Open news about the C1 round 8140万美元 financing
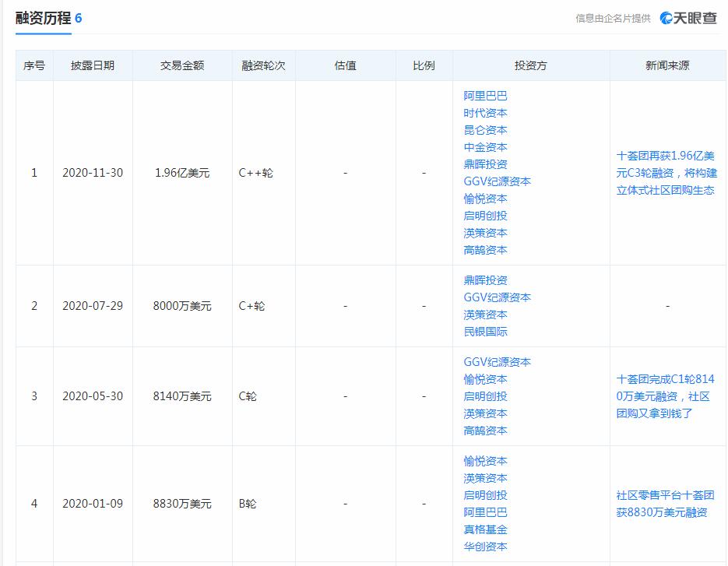The width and height of the screenshot is (728, 566). 666,396
